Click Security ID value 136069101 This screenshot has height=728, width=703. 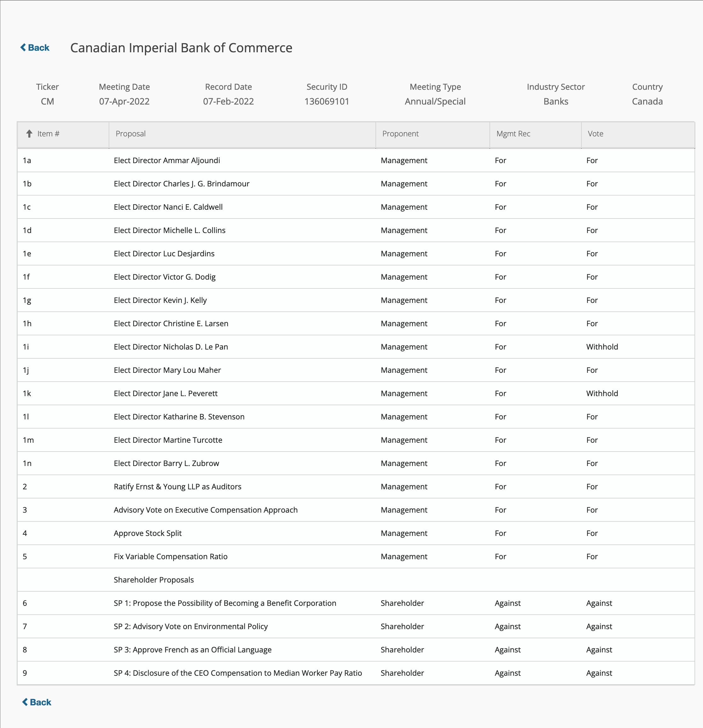pos(327,101)
